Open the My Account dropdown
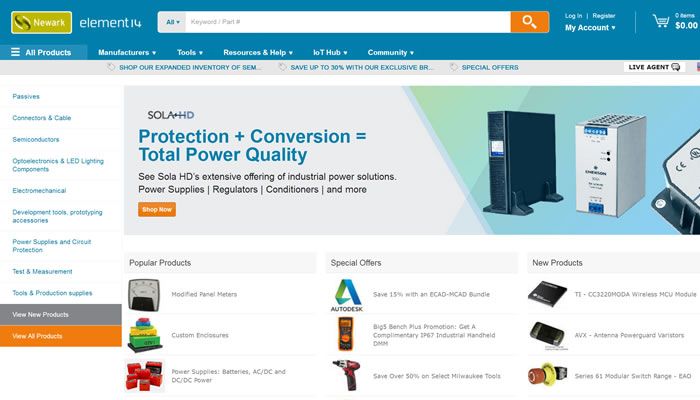The image size is (700, 400). [590, 28]
